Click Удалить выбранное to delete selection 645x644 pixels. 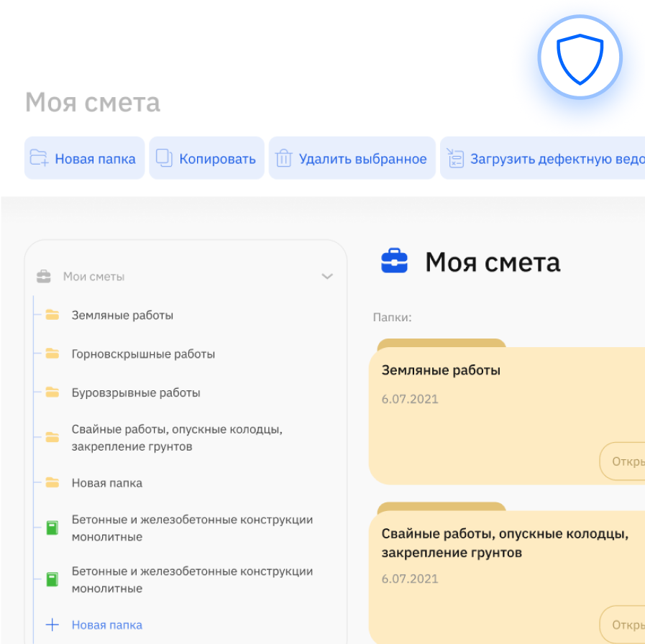pos(352,158)
